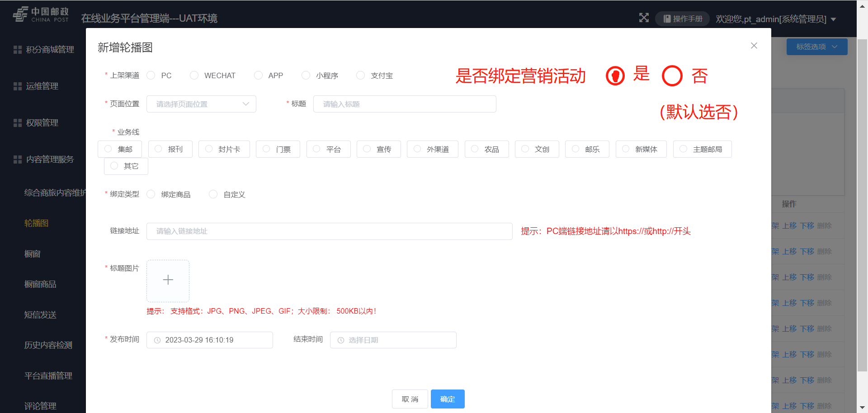Choose 外渠道 business line option
This screenshot has height=413, width=868.
coord(433,149)
